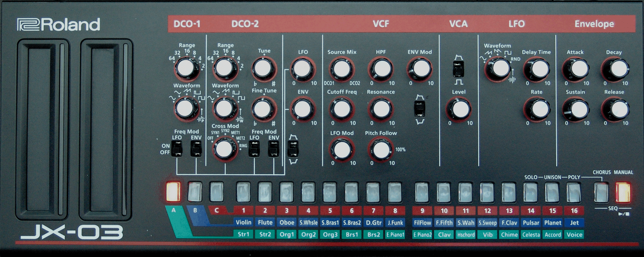Click the VCF LFO Mod knob
Screen dimensions: 644x257
tap(341, 149)
